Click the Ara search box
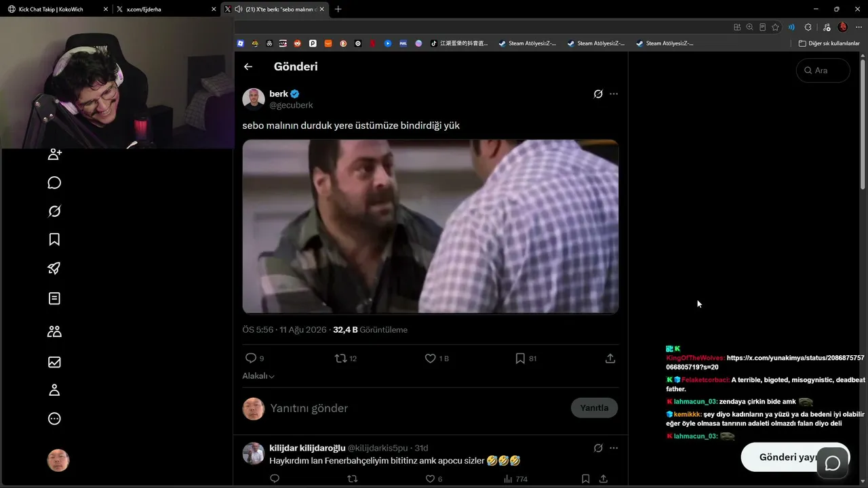868x488 pixels. [823, 70]
